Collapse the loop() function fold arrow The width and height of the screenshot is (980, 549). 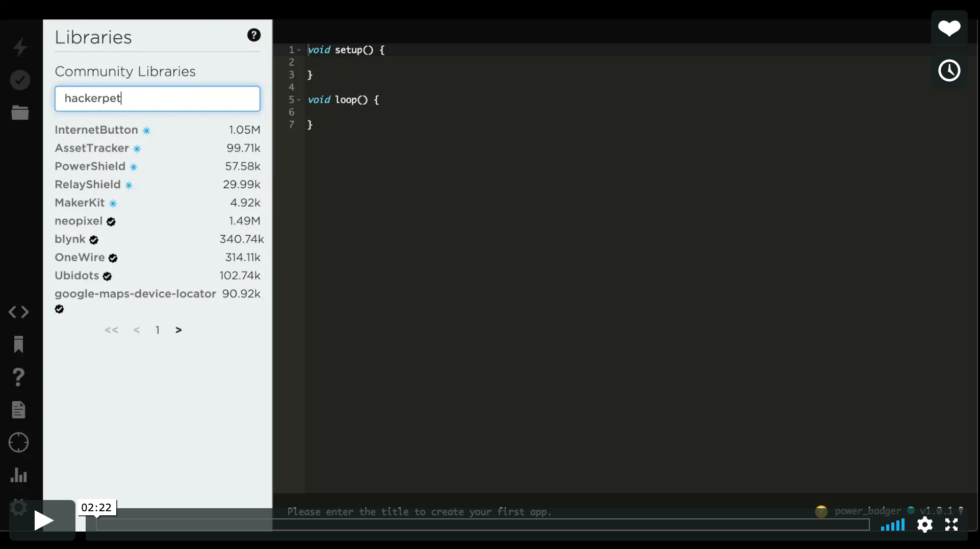tap(299, 100)
